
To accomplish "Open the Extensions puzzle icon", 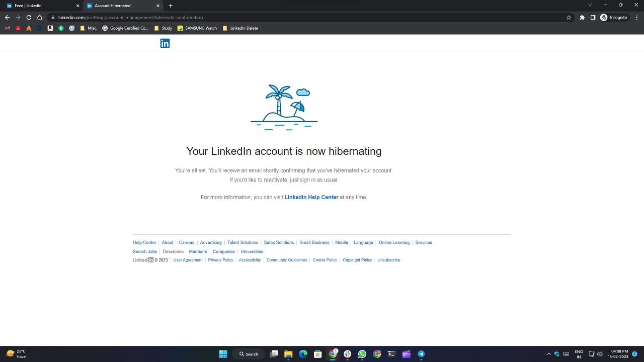I will click(x=582, y=17).
